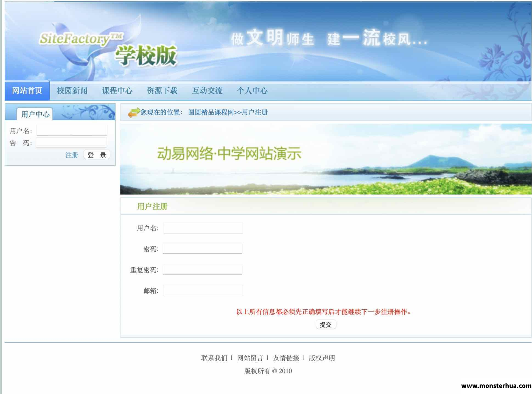This screenshot has width=532, height=394.
Task: Click the 注册 link in login panel
Action: pos(72,155)
